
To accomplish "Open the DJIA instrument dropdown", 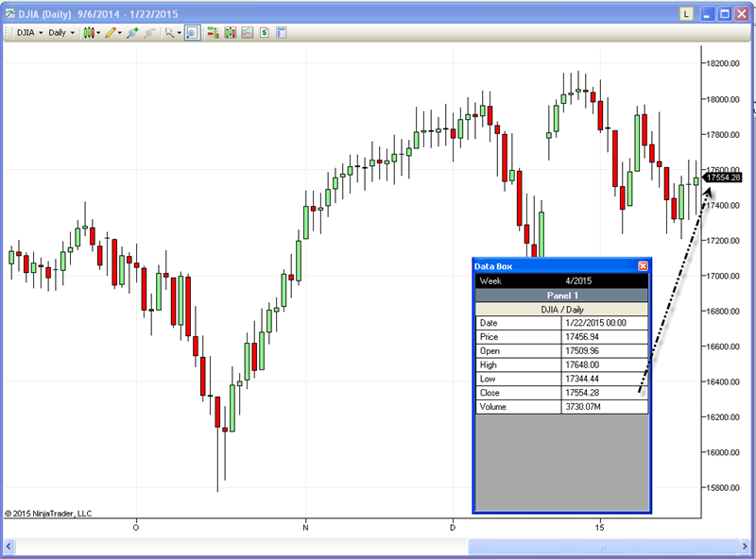I will tap(29, 33).
